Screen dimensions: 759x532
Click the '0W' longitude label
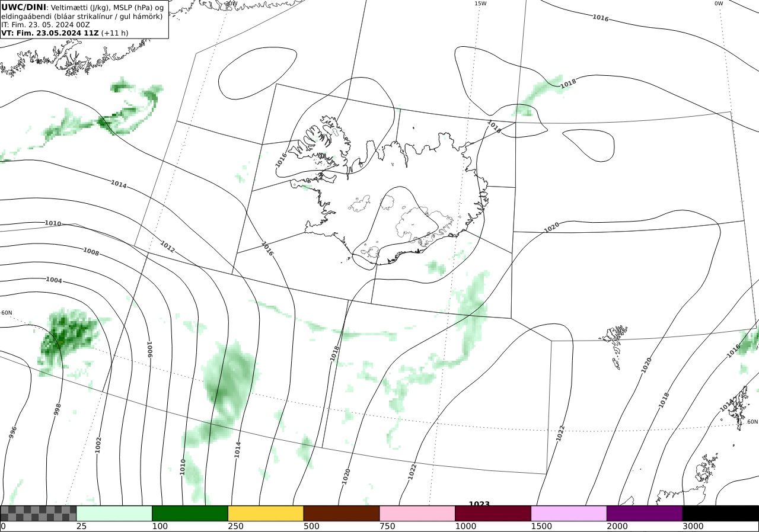point(719,4)
